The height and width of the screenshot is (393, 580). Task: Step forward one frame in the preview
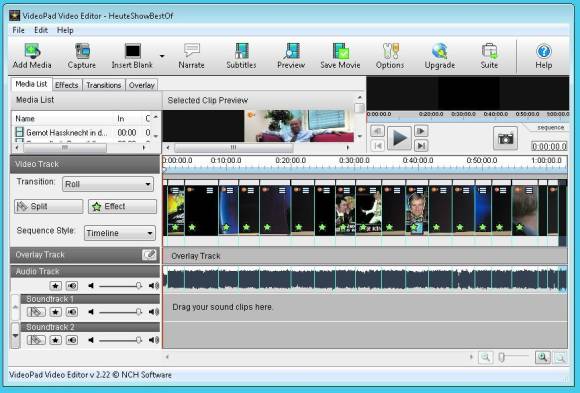421,131
